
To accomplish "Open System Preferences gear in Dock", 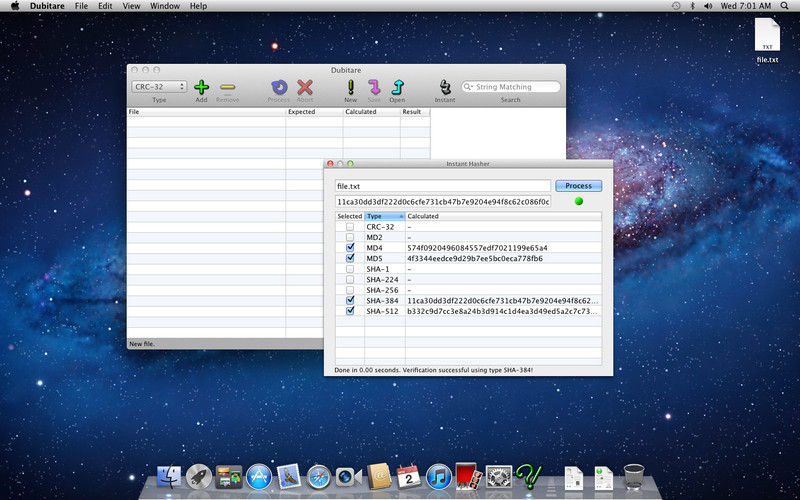I will click(498, 477).
